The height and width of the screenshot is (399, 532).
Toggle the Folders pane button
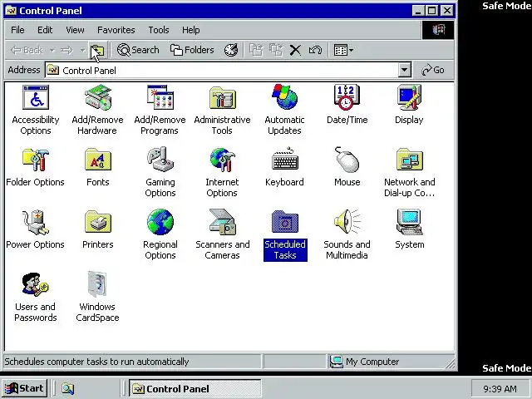(192, 50)
